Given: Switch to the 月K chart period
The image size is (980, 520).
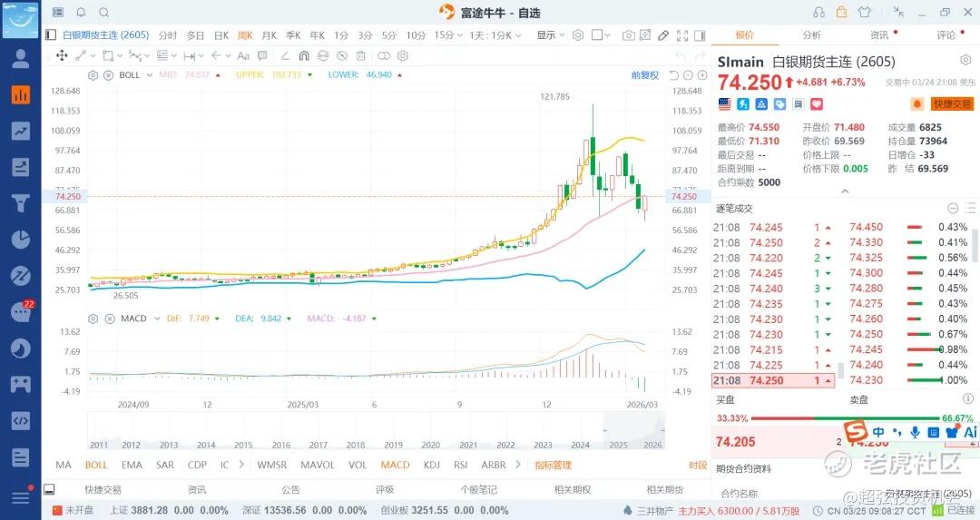Looking at the screenshot, I should (269, 35).
